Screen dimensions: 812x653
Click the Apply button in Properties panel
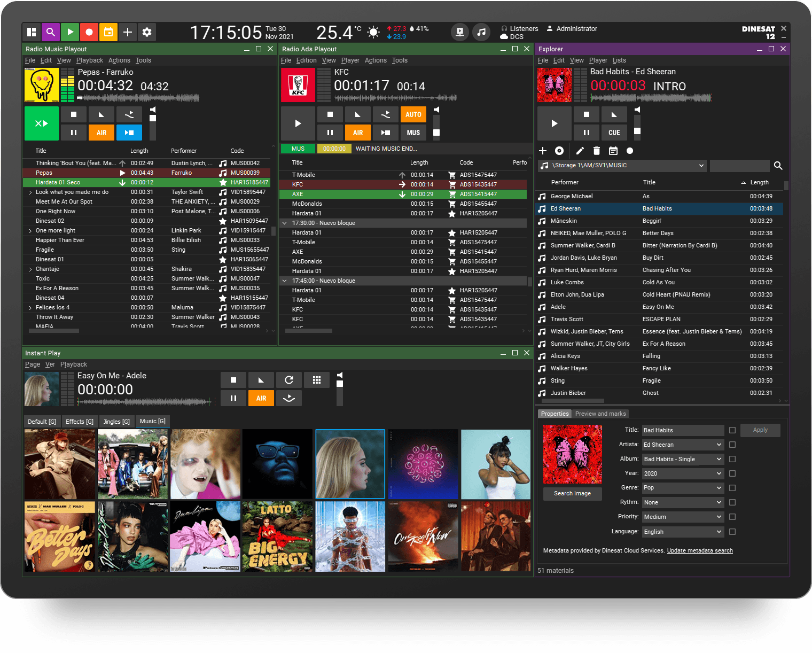760,430
